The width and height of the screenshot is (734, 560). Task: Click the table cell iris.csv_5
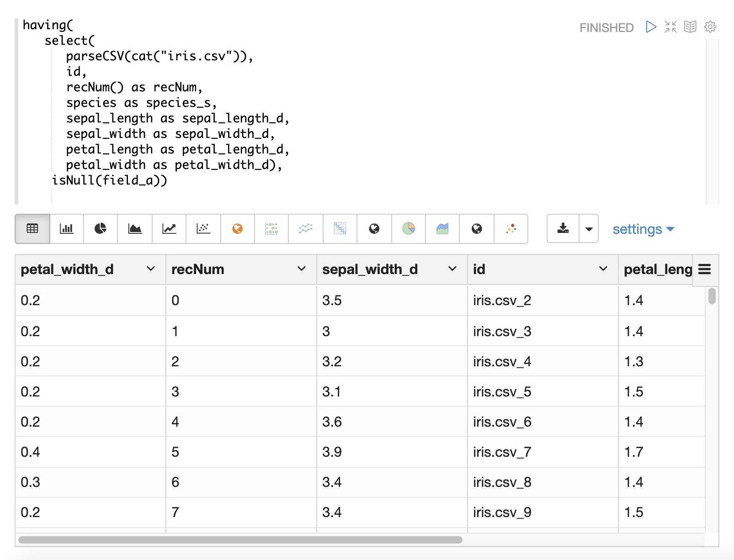(x=502, y=392)
